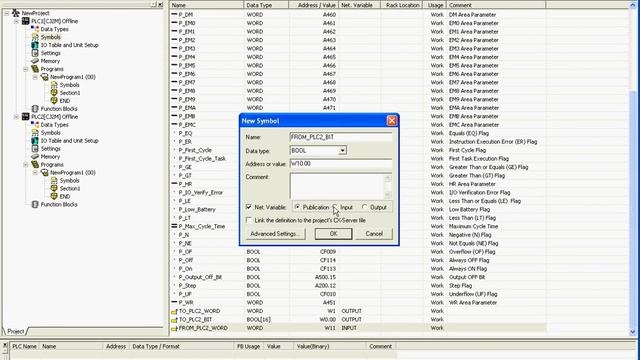Select the P_First_Cycle symbol row
The height and width of the screenshot is (360, 640).
pos(358,150)
